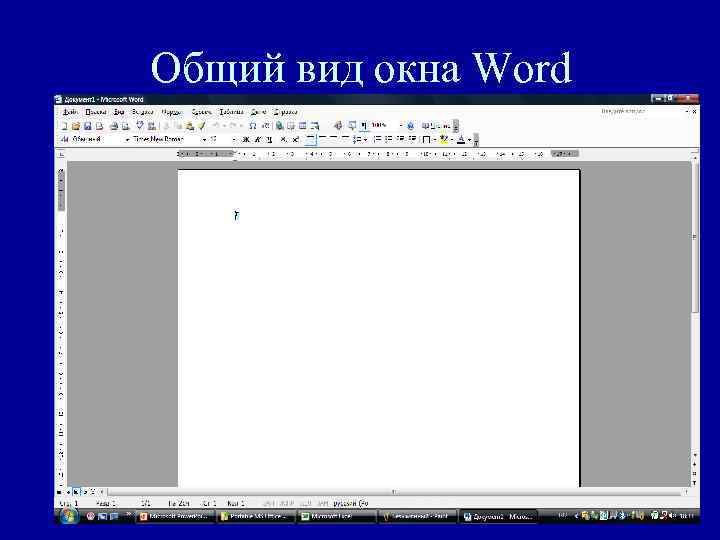Switch to Microsoft Excel taskbar button
The height and width of the screenshot is (540, 720).
pos(337,516)
